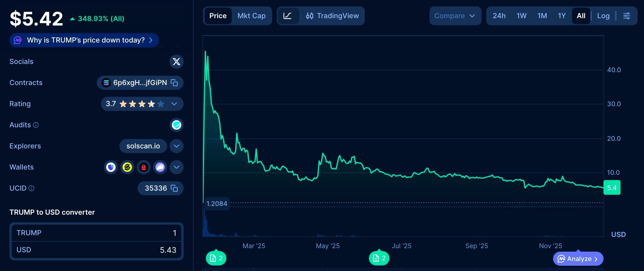Viewport: 644px width, 271px height.
Task: Click the Solana logo in contract pill
Action: click(106, 83)
